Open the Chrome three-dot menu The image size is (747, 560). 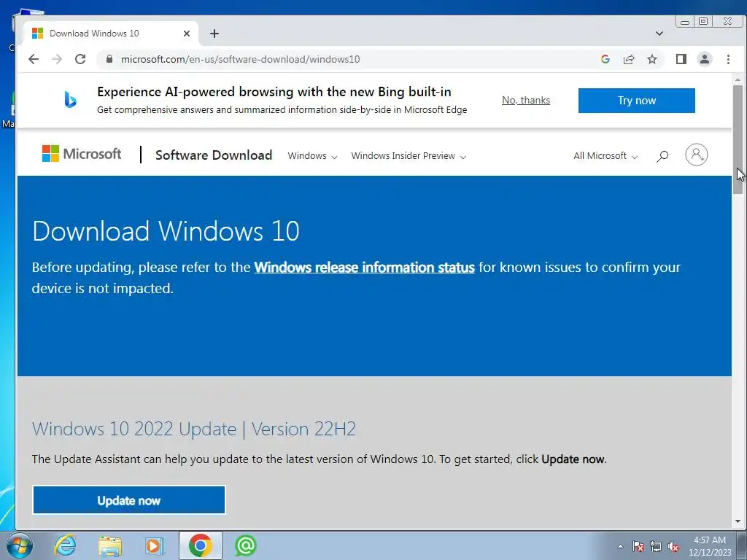(x=728, y=59)
